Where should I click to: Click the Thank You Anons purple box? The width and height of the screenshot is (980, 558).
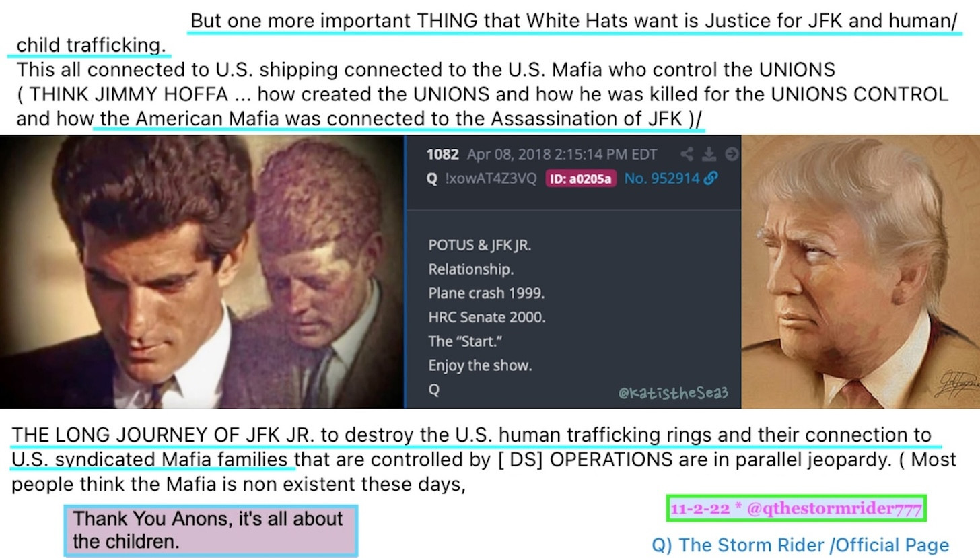pyautogui.click(x=211, y=530)
